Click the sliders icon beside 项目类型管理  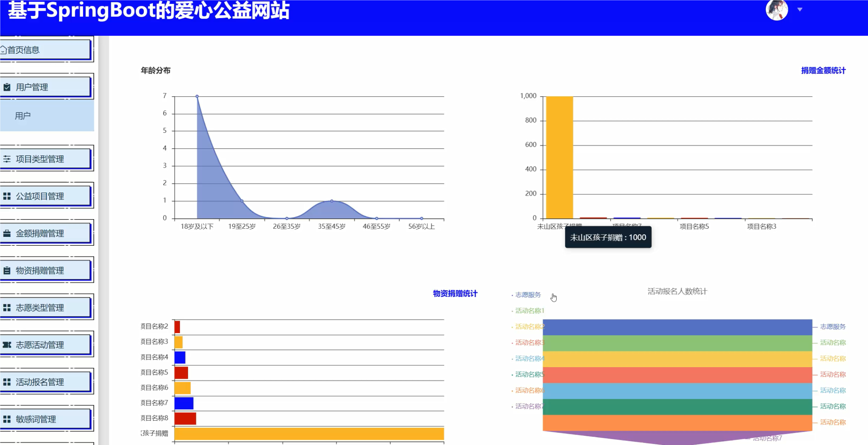tap(7, 159)
